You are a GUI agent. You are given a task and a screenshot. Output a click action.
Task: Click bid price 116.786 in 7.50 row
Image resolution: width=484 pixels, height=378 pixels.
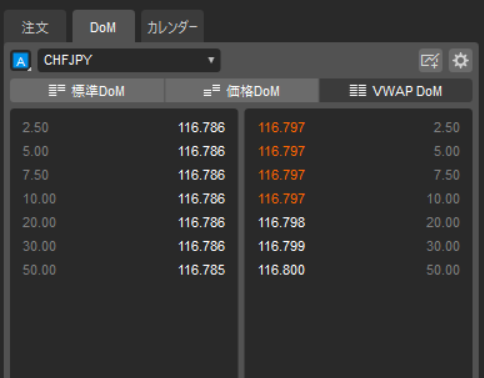coord(202,175)
